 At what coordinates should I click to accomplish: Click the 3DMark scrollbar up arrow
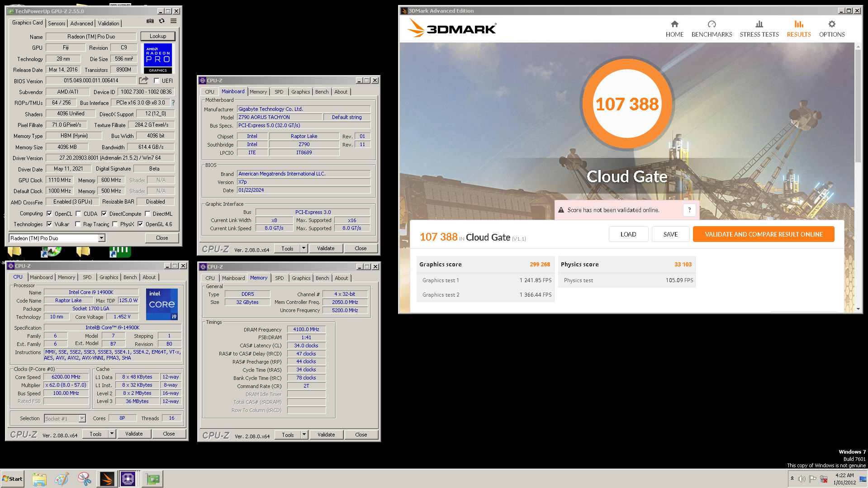858,46
